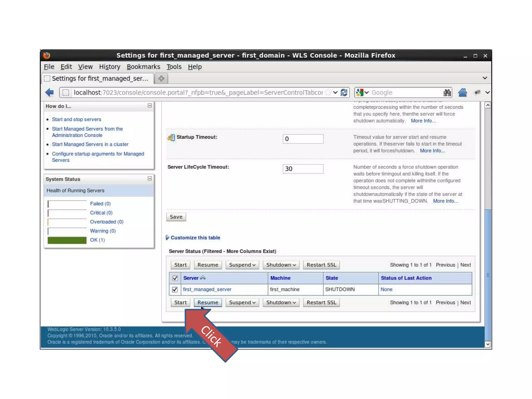Open toolbar overflow chevron
The image size is (532, 399).
(x=487, y=92)
